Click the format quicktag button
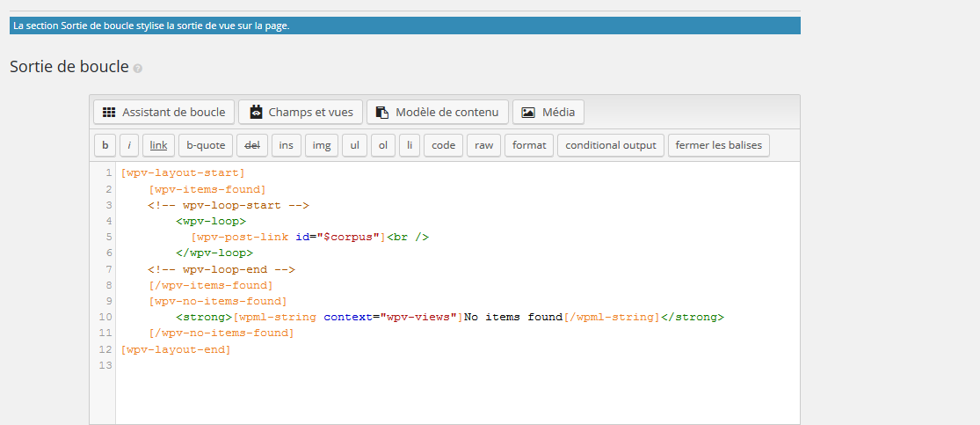980x425 pixels. pyautogui.click(x=529, y=145)
